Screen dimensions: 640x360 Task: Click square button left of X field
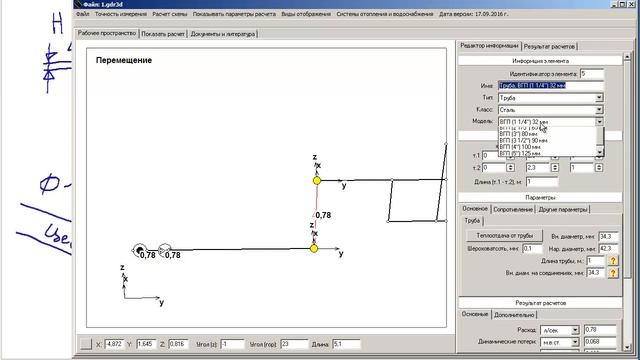pyautogui.click(x=86, y=344)
